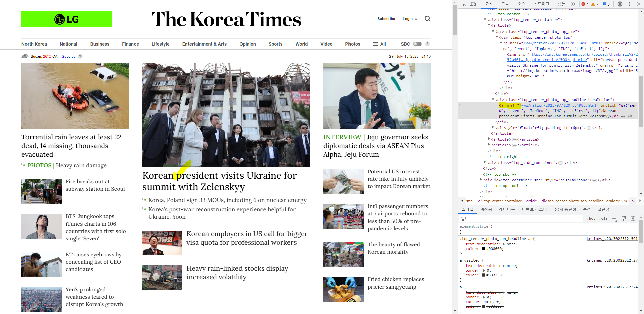Open the BTS' Jungkook tops iTunes charts article
This screenshot has height=314, width=644.
coord(96,227)
